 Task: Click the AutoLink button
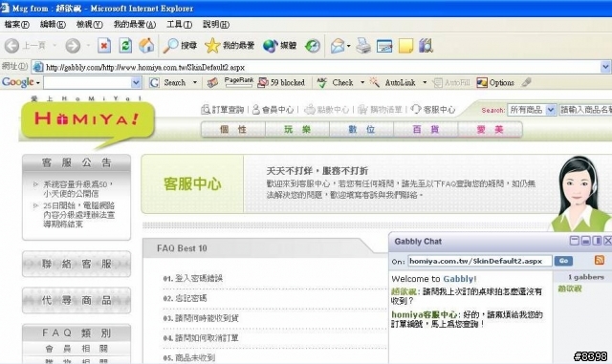(x=392, y=82)
